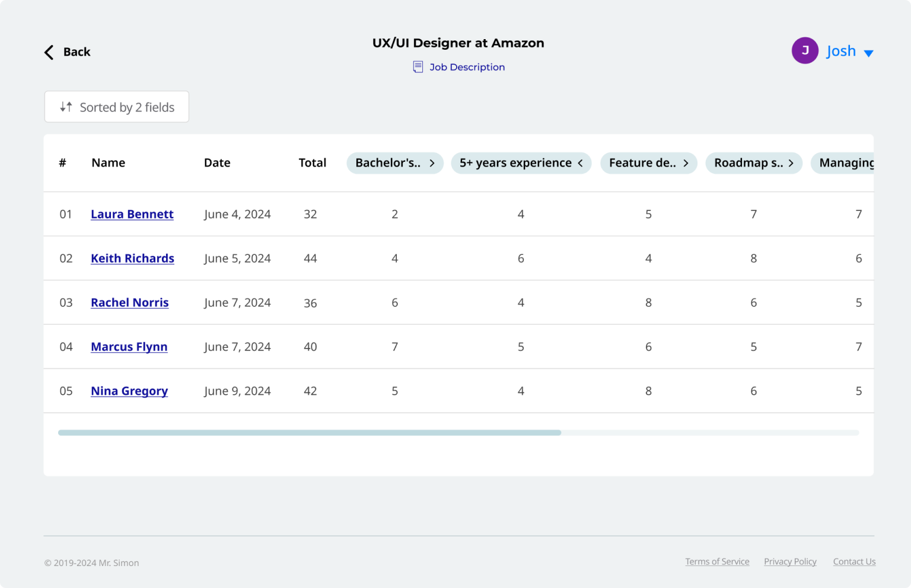Viewport: 911px width, 588px height.
Task: Click the UX/UI Designer at Amazon title
Action: pyautogui.click(x=458, y=43)
